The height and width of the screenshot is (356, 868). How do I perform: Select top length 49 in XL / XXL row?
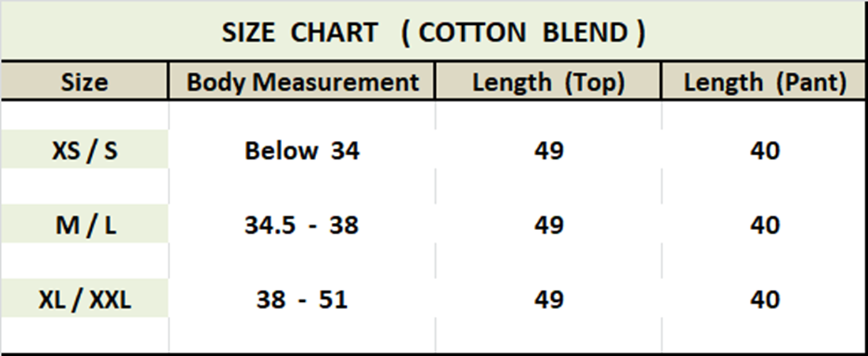click(548, 299)
